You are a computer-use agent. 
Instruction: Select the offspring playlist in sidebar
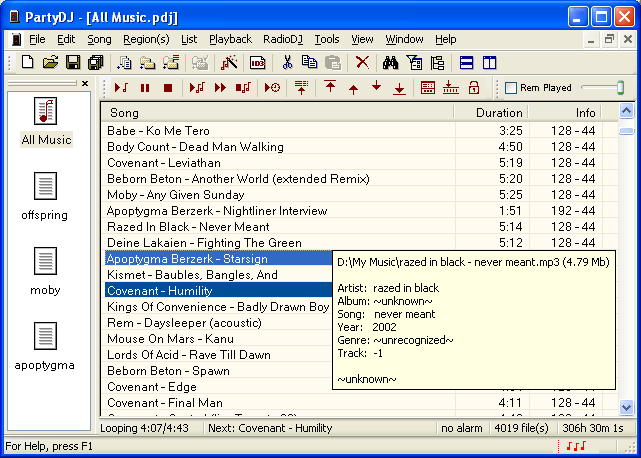[x=45, y=197]
